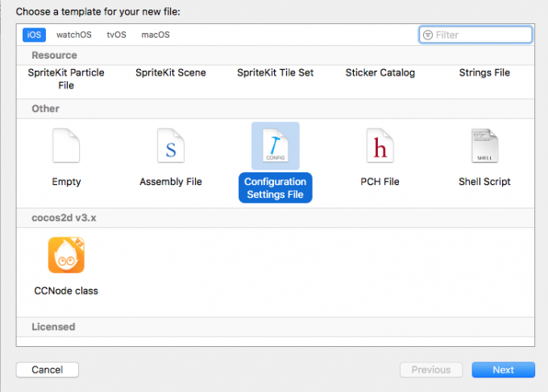Focus the Filter search field

click(480, 35)
